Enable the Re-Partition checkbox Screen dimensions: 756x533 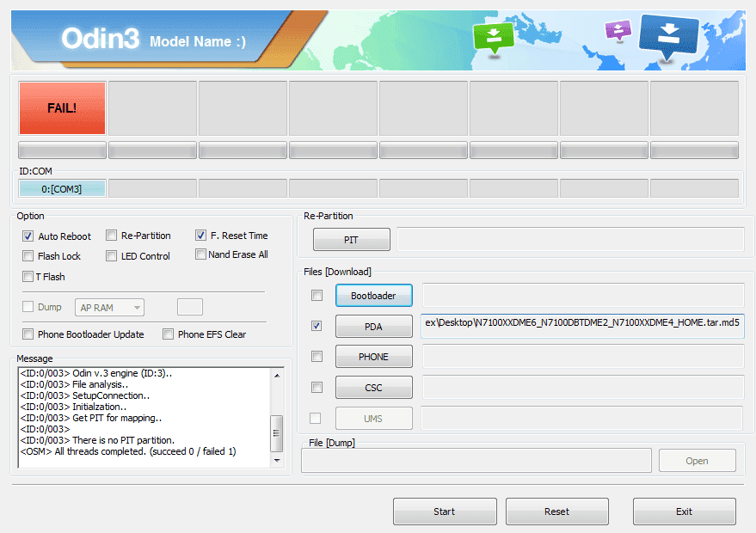click(111, 236)
